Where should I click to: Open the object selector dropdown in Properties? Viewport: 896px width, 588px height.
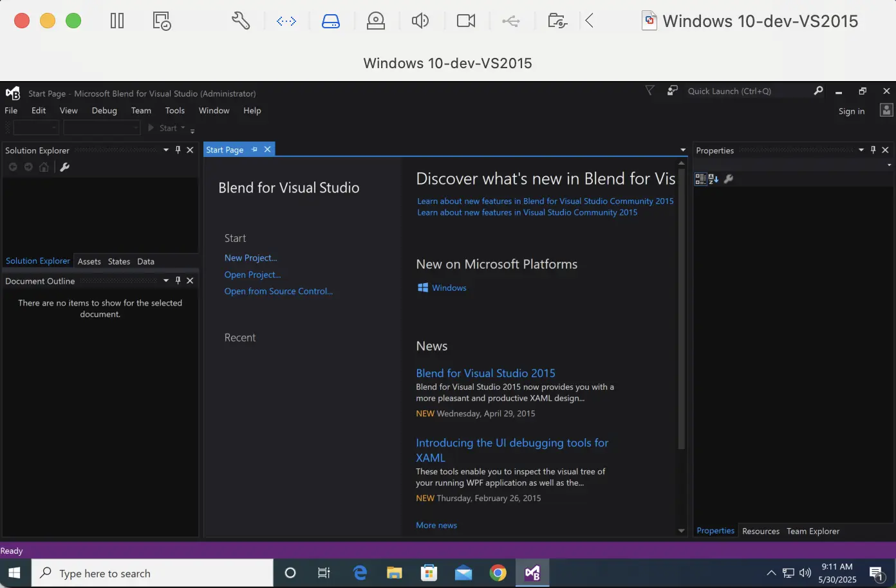click(889, 165)
